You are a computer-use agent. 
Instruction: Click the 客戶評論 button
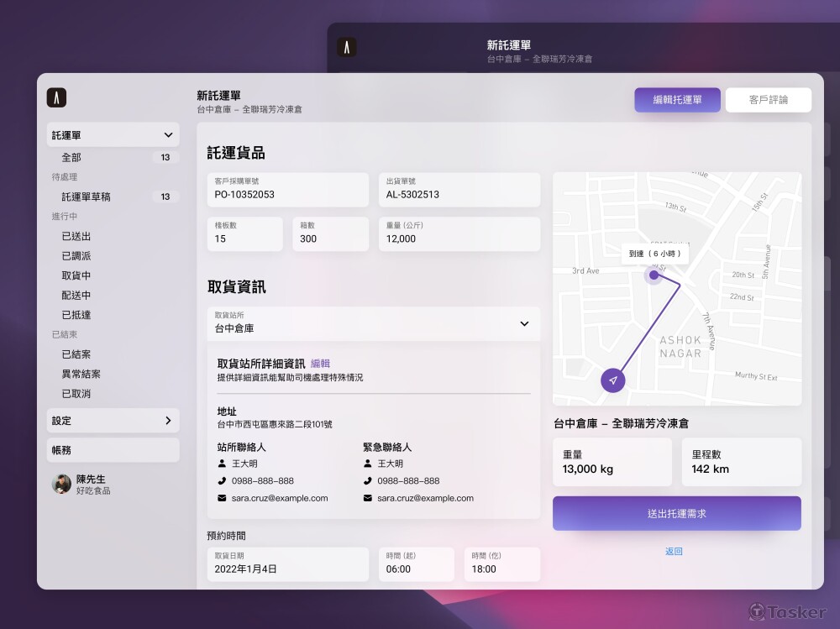coord(768,99)
